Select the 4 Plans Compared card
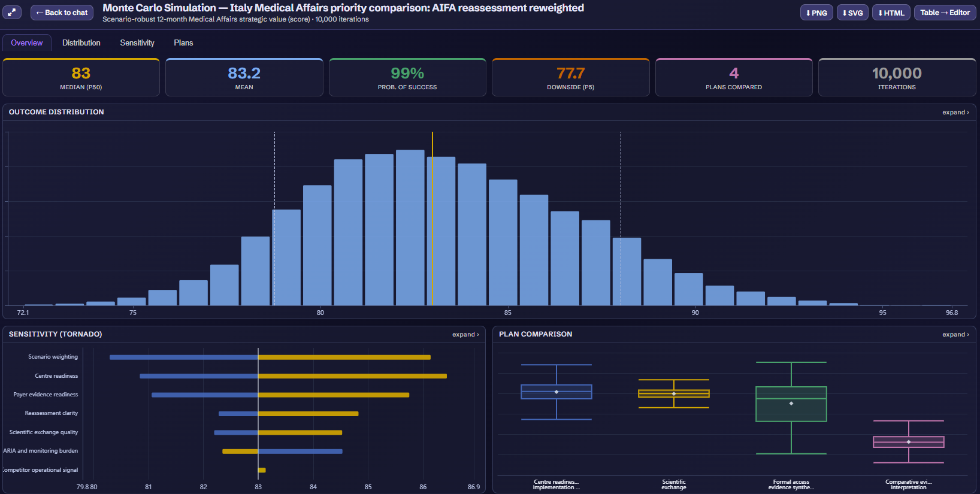Screen dimensions: 980x494 734,77
